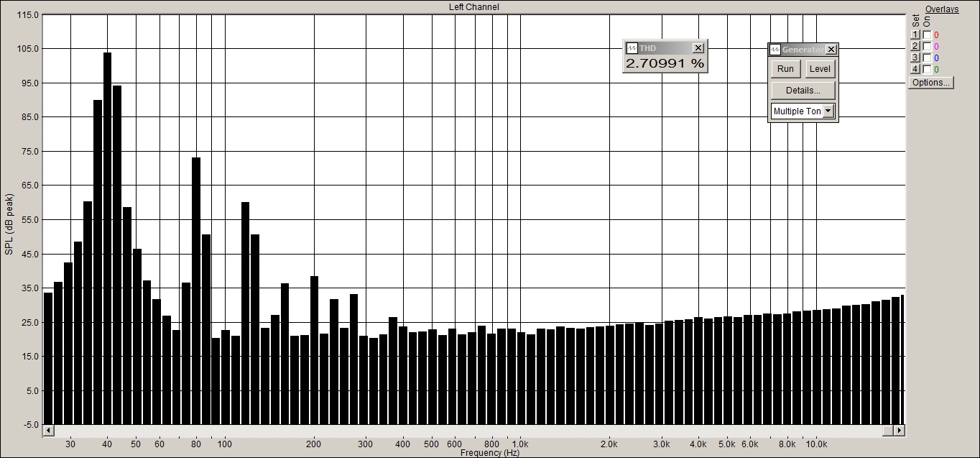Expand the Multiple Tone signal type dropdown
The height and width of the screenshot is (458, 980).
point(828,111)
